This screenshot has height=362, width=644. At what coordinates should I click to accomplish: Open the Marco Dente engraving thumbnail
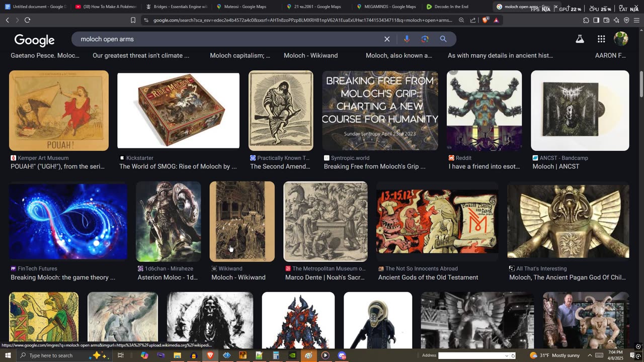coord(326,222)
